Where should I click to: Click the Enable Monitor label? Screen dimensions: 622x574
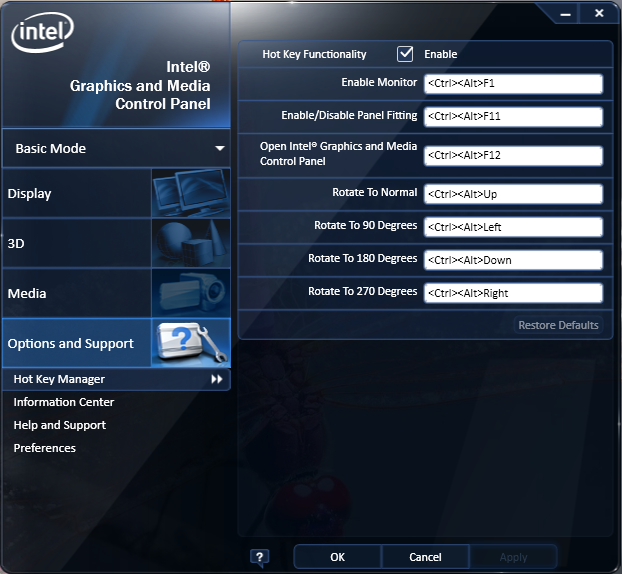tap(379, 82)
